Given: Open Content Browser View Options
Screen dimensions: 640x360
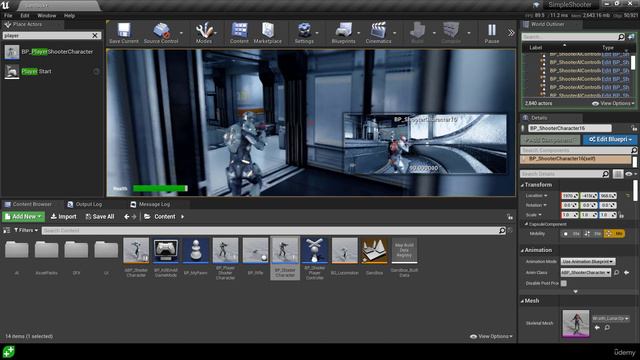Looking at the screenshot, I should [491, 336].
